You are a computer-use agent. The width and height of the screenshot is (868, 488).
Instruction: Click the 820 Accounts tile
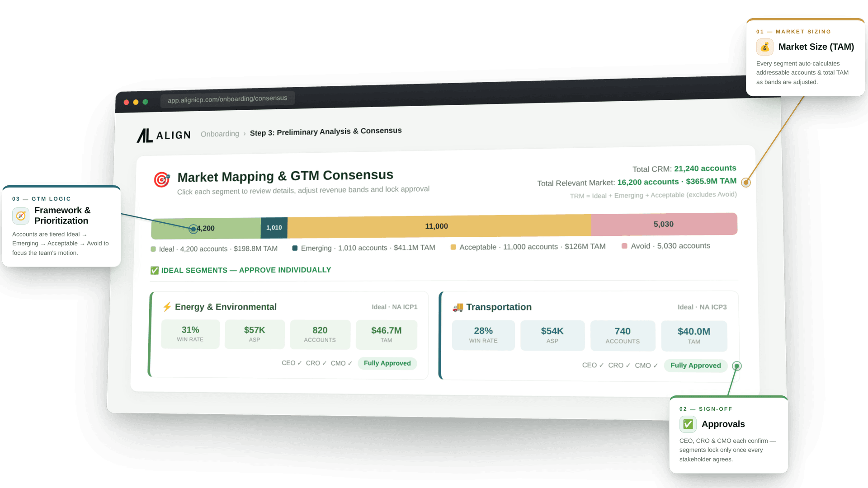click(x=320, y=335)
